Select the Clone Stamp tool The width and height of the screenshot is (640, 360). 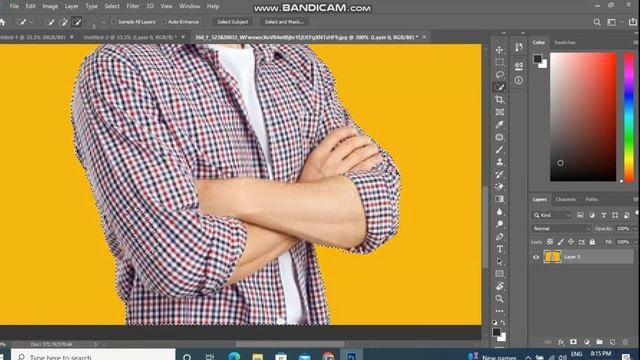[499, 162]
